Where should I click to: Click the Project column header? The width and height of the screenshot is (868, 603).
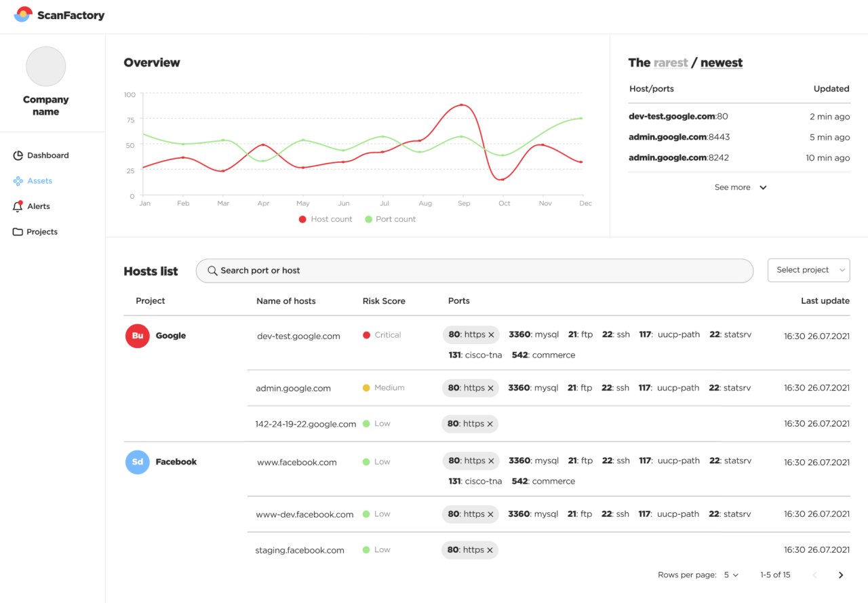pyautogui.click(x=151, y=301)
